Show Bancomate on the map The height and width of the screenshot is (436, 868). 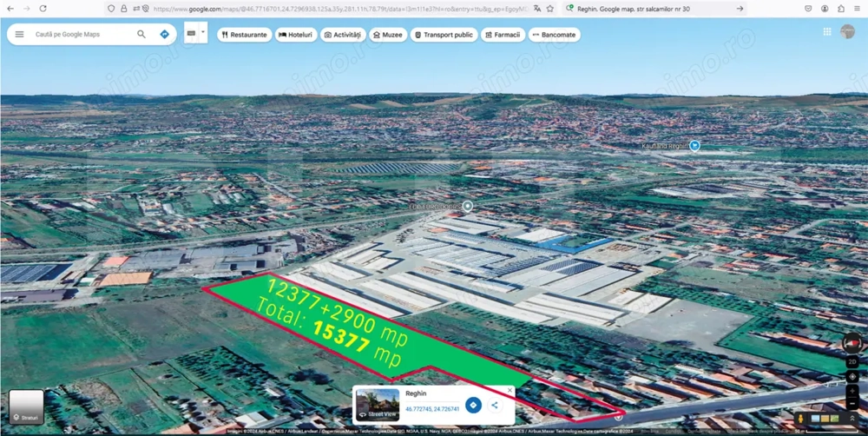(554, 35)
